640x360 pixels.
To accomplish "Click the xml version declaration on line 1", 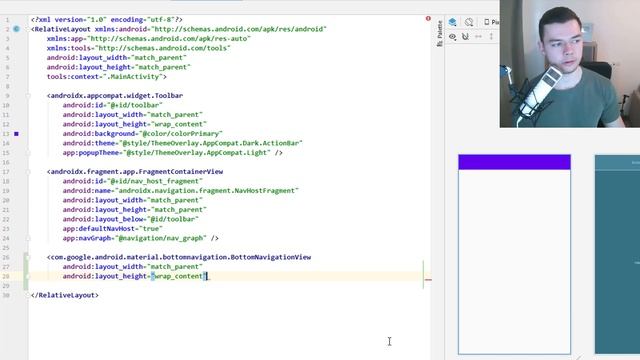I will (107, 20).
